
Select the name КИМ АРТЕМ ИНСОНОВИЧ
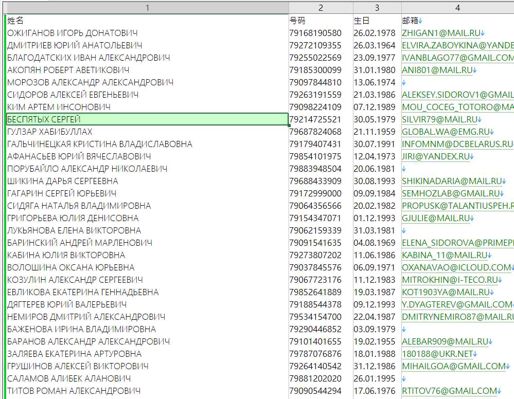point(59,107)
